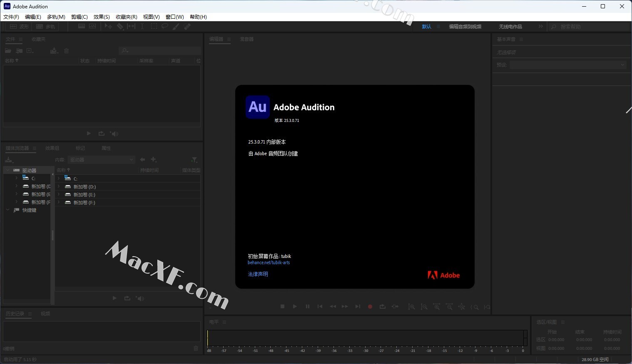Collapse the 快捷键 tree node
This screenshot has height=364, width=632.
[7, 210]
